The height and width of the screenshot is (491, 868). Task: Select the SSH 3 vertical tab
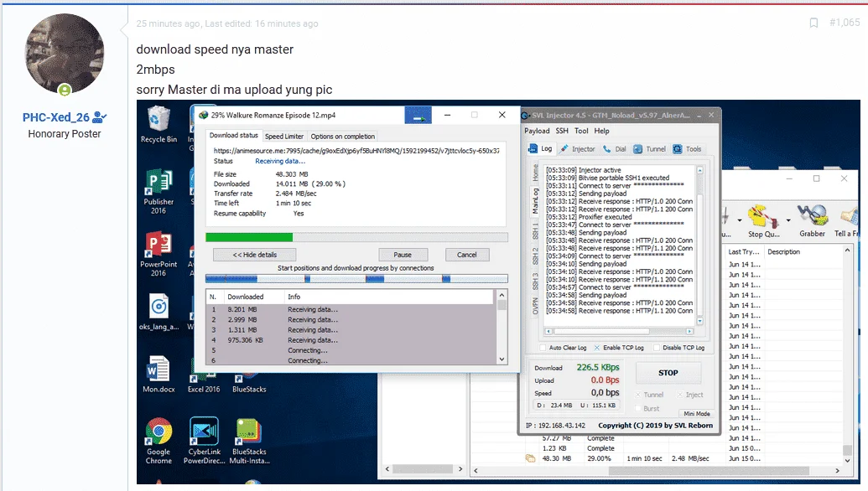[x=535, y=282]
